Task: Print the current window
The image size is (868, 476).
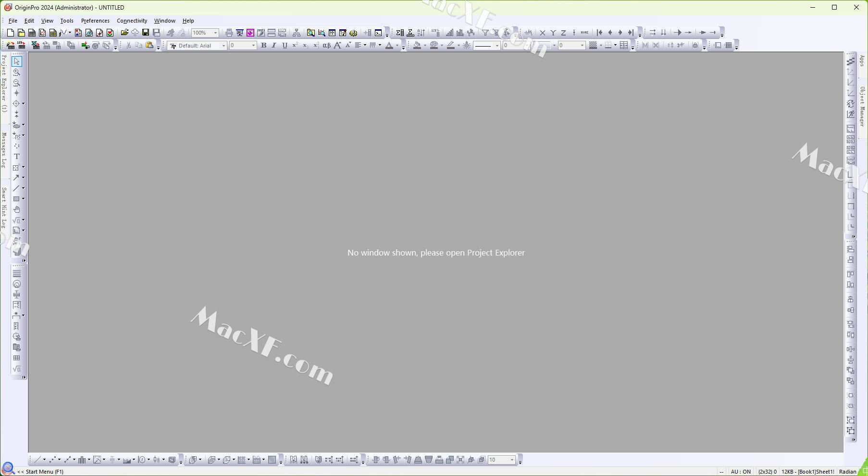Action: tap(229, 33)
